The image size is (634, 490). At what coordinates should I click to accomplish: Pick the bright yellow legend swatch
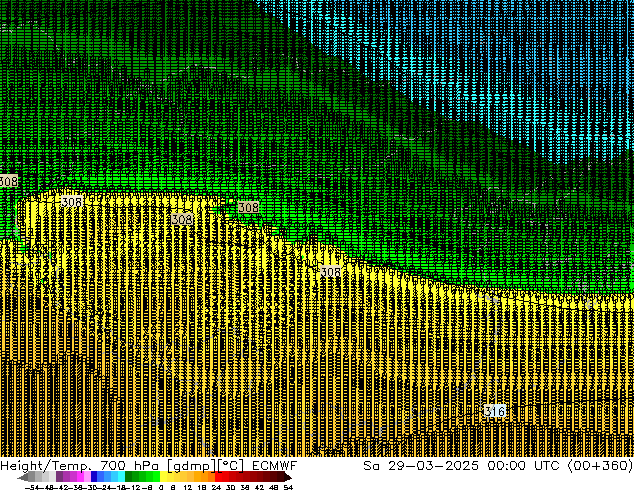(163, 476)
